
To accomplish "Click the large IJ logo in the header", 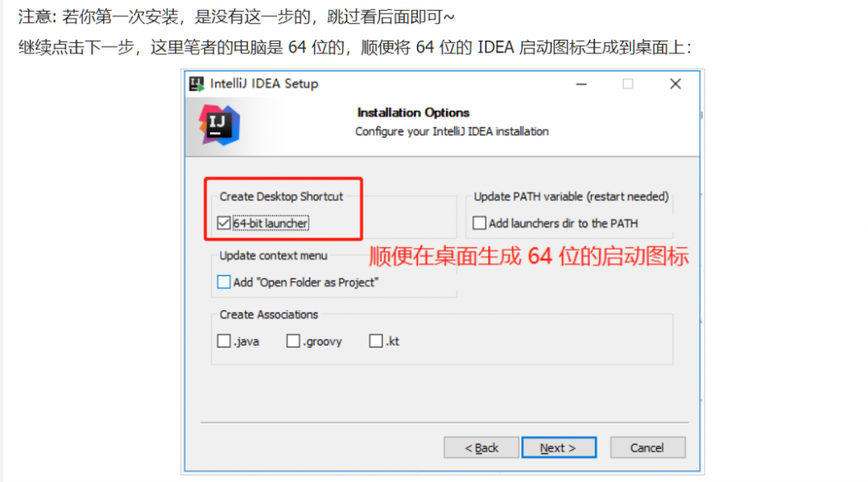I will [220, 125].
